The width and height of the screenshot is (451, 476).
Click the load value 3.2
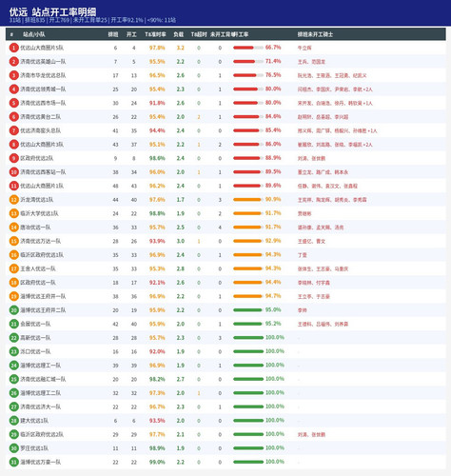point(181,48)
